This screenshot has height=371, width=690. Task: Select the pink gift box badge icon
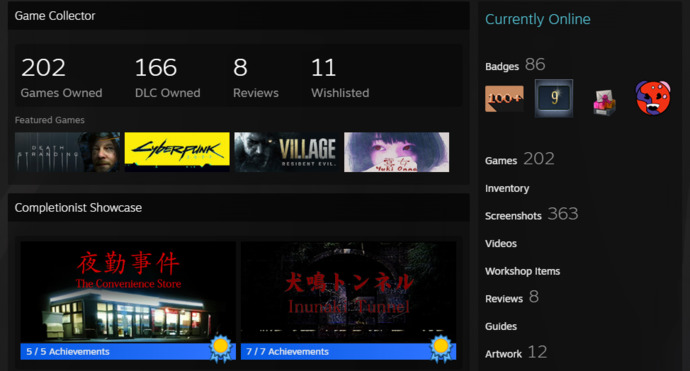604,103
